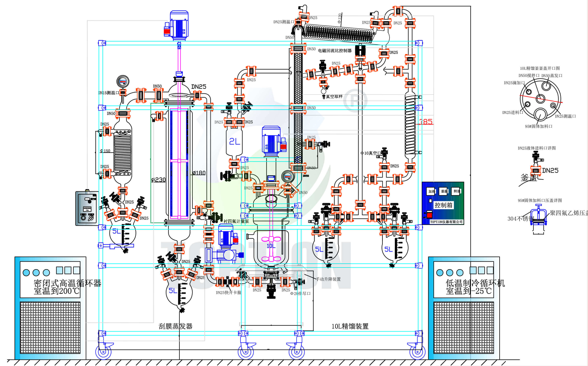Image resolution: width=588 pixels, height=366 pixels.
Task: Click the 95#固体加料口 label
Action: pos(538,126)
